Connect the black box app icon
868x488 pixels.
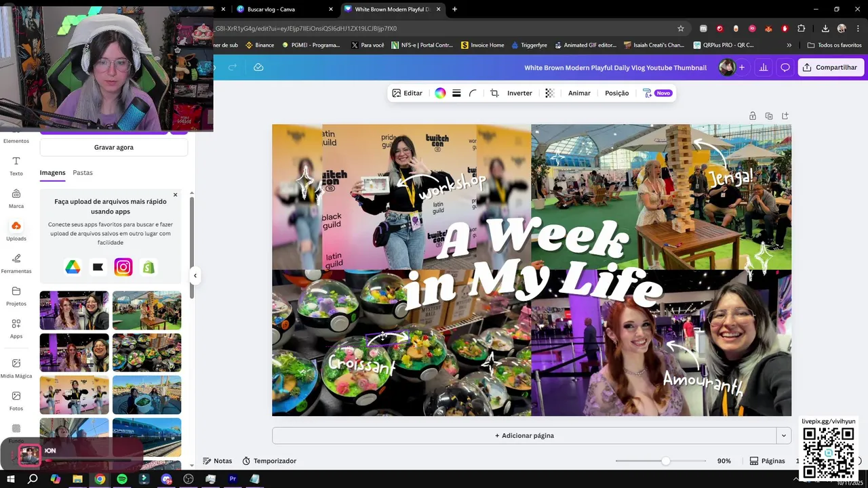coord(98,267)
